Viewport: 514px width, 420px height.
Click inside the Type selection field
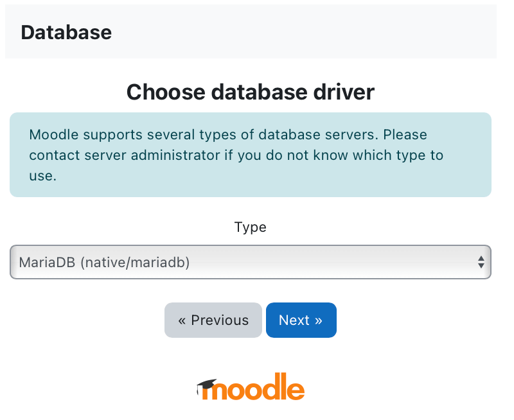(193, 262)
